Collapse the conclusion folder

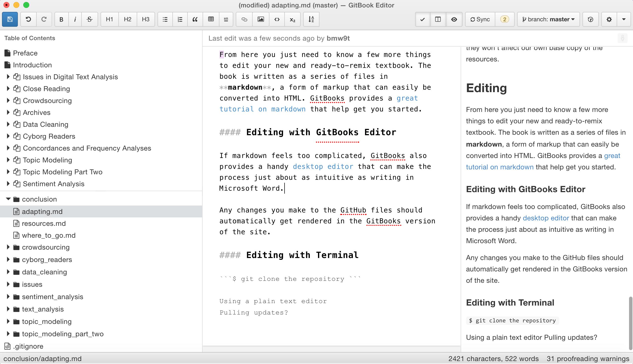[x=8, y=199]
